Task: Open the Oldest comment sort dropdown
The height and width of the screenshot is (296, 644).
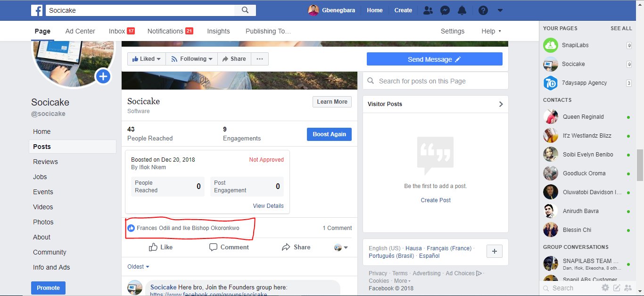Action: 138,267
